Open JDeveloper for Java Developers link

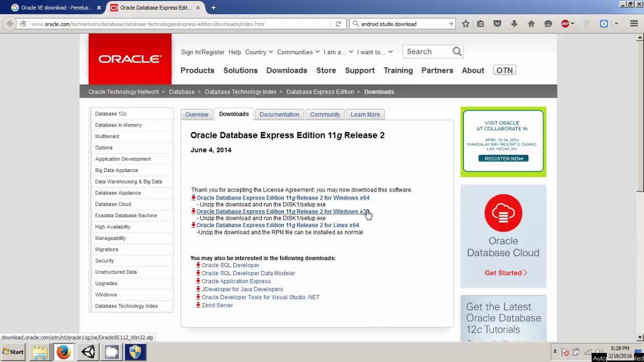(x=242, y=289)
